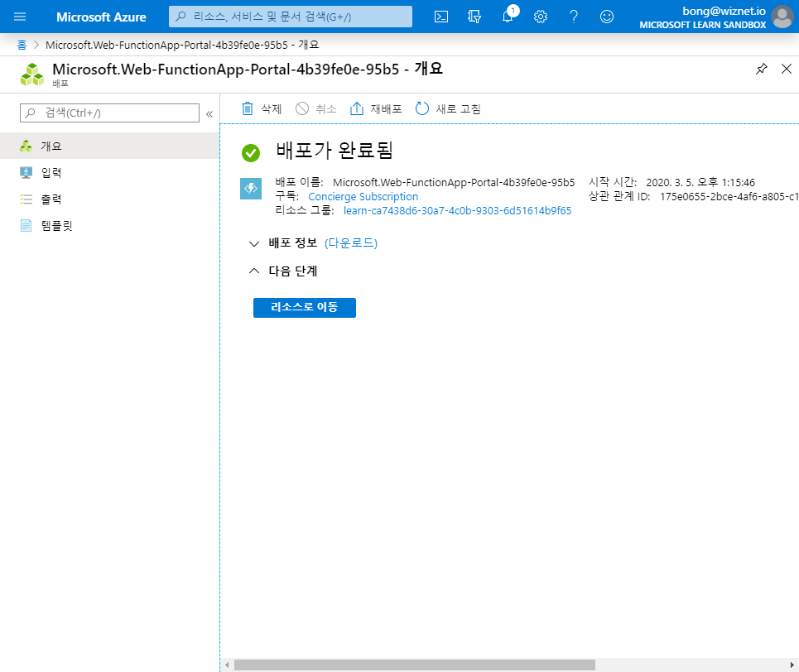Open the account avatar menu
Image resolution: width=799 pixels, height=672 pixels.
tap(782, 17)
